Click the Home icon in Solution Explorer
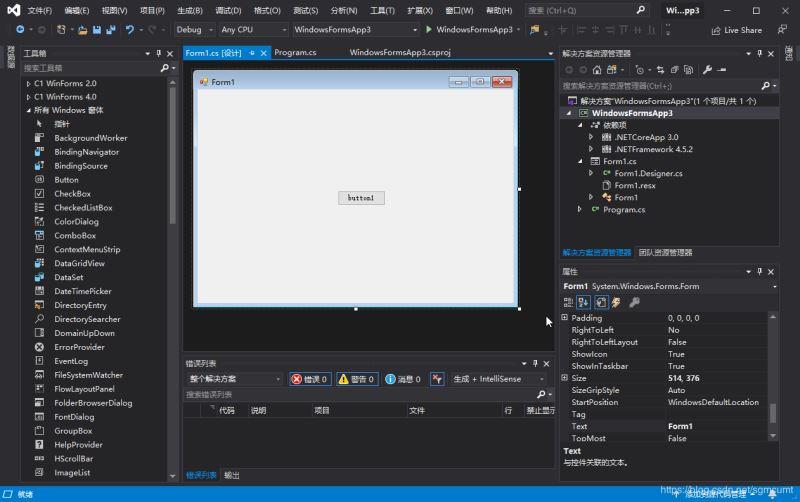This screenshot has height=502, width=800. (597, 70)
